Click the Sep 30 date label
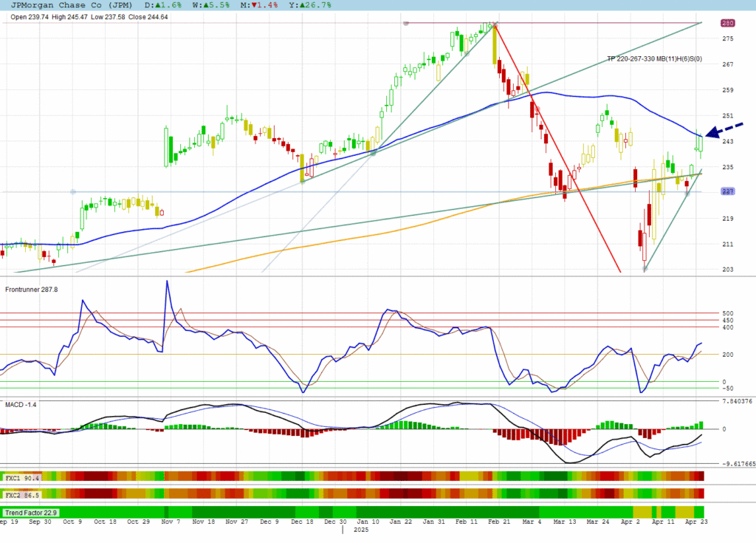The image size is (756, 543). [x=40, y=522]
